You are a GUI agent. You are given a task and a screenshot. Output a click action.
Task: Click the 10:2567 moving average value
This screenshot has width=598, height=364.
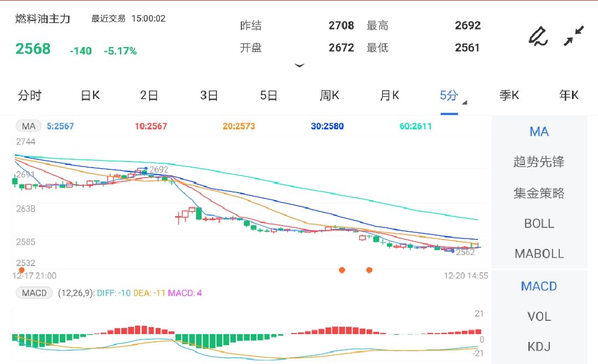(x=151, y=126)
